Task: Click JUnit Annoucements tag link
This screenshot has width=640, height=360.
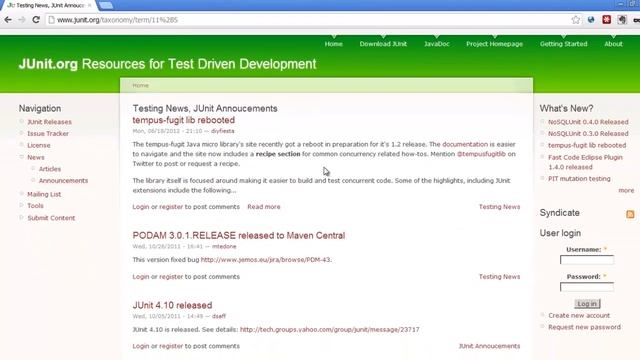Action: [489, 346]
